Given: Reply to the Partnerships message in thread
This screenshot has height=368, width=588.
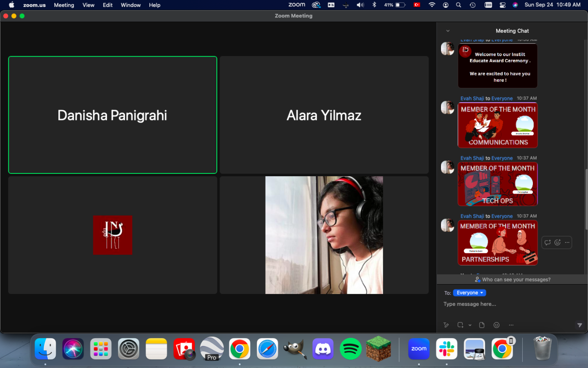Looking at the screenshot, I should click(548, 242).
